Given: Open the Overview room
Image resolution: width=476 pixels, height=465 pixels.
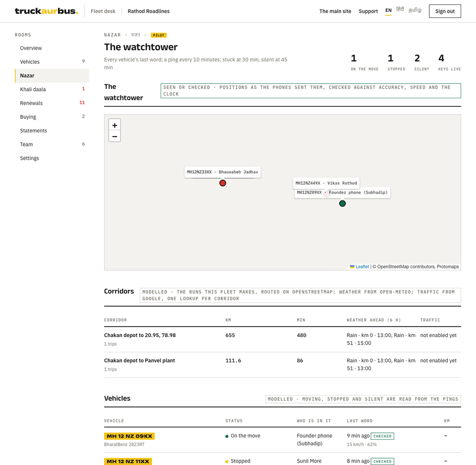Looking at the screenshot, I should pos(52,48).
